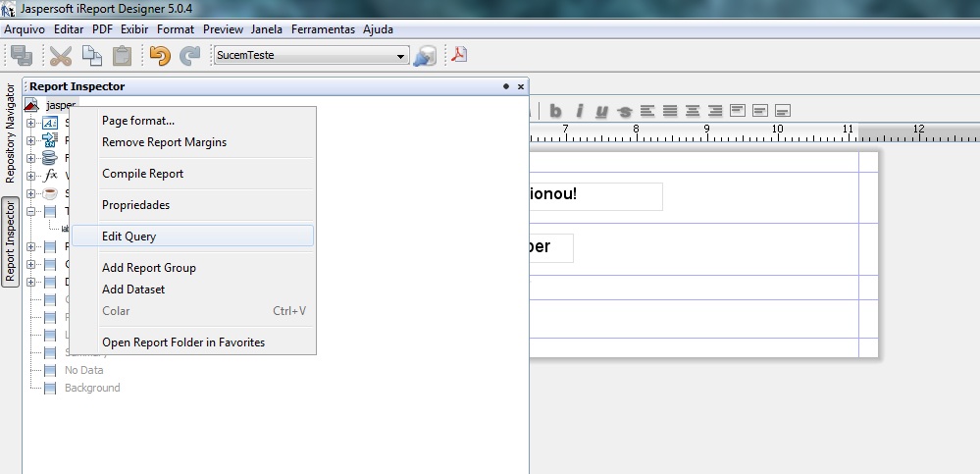Align text to top
This screenshot has width=980, height=474.
tap(738, 111)
